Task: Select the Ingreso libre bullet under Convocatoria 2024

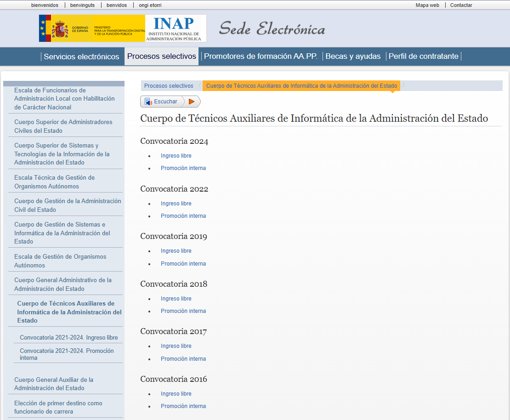Action: pos(176,156)
